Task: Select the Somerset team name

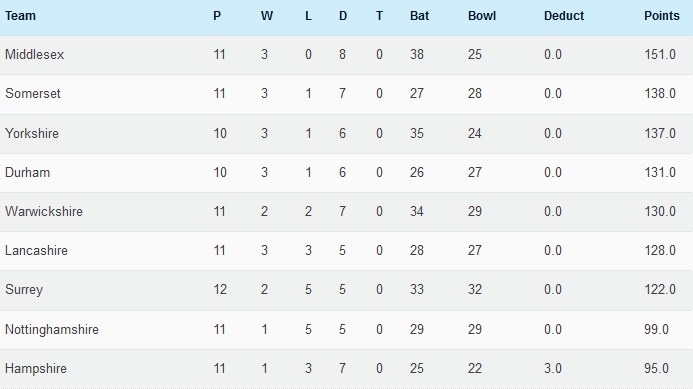Action: (x=33, y=94)
